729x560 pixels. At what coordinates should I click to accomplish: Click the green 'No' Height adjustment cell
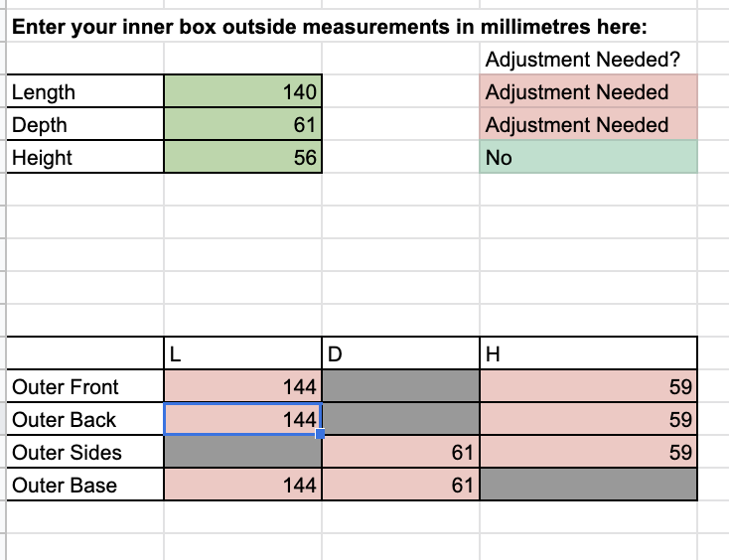click(588, 158)
